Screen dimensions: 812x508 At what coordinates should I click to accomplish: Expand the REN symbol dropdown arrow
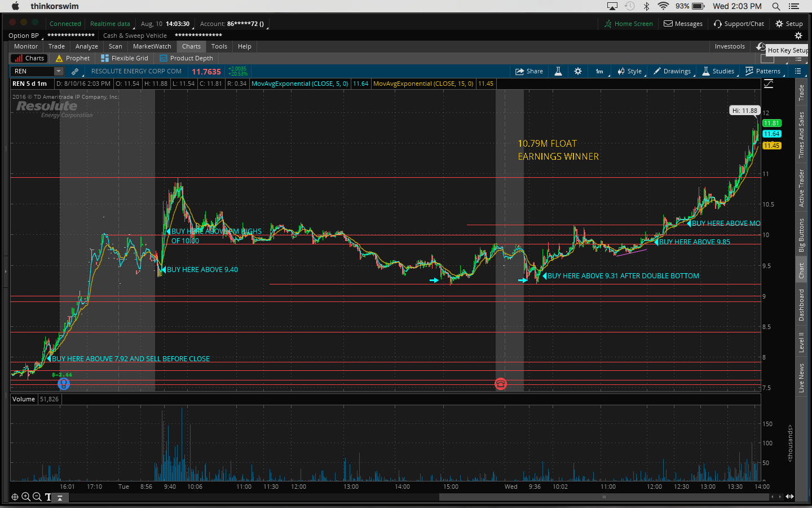pos(59,71)
